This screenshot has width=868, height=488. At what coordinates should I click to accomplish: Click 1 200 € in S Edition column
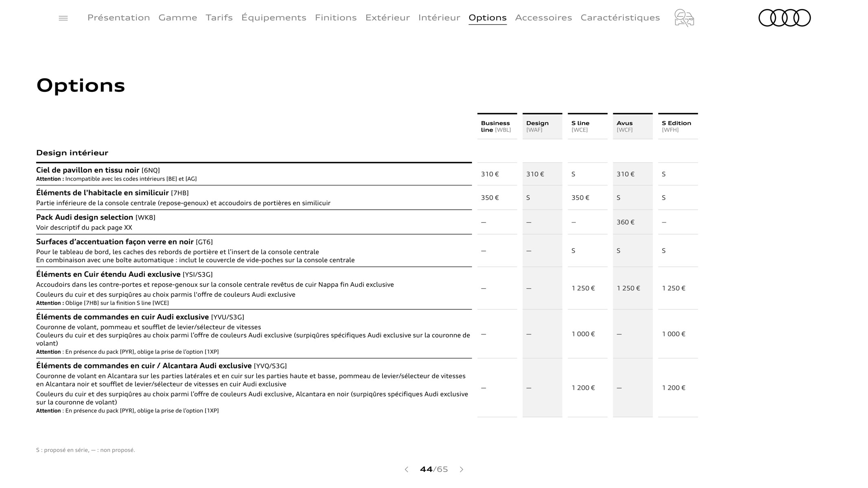(x=673, y=388)
